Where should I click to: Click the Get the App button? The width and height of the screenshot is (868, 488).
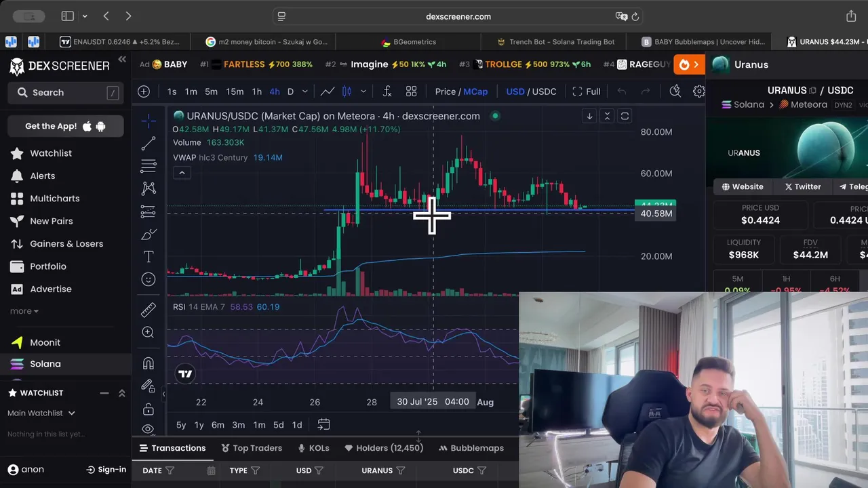tap(66, 126)
